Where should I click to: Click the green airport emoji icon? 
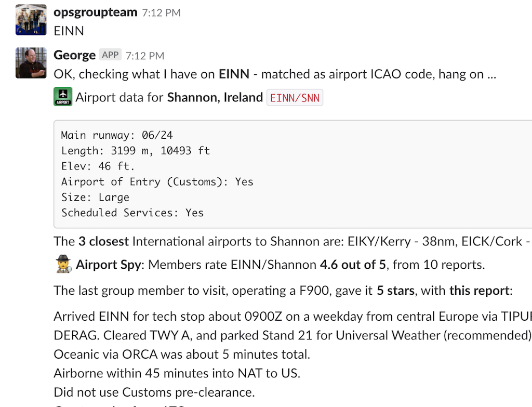tap(63, 97)
